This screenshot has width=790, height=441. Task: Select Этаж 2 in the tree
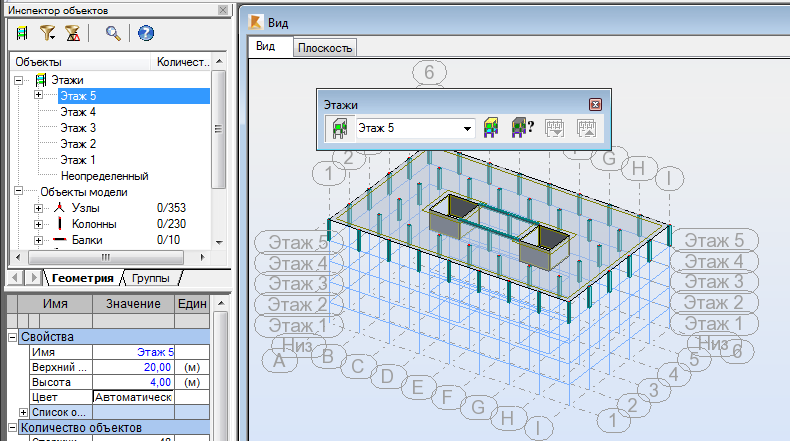pos(78,144)
